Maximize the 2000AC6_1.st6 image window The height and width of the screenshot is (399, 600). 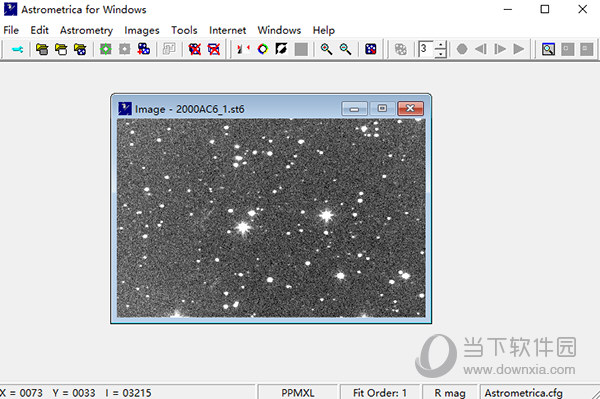point(382,109)
